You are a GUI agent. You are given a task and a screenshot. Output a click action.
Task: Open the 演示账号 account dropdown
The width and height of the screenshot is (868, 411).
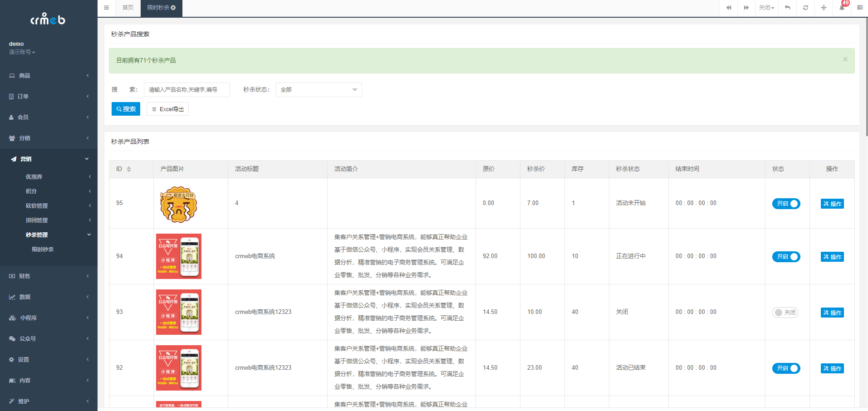pyautogui.click(x=22, y=52)
